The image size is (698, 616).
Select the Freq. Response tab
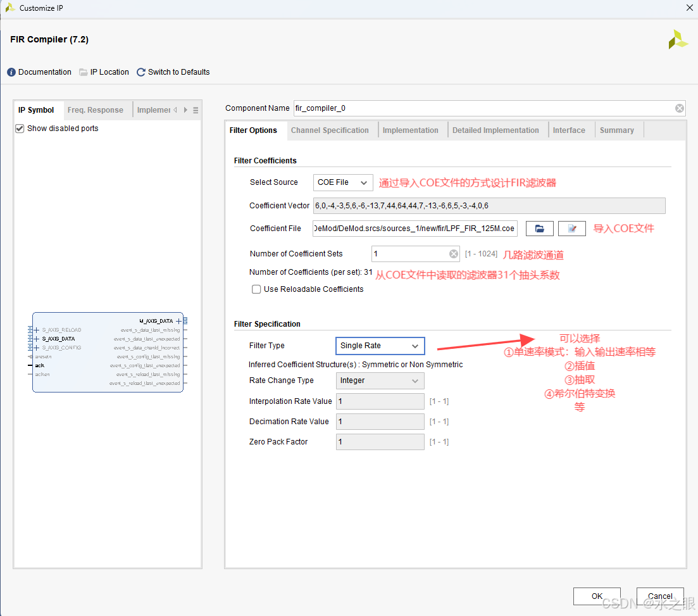click(x=96, y=110)
